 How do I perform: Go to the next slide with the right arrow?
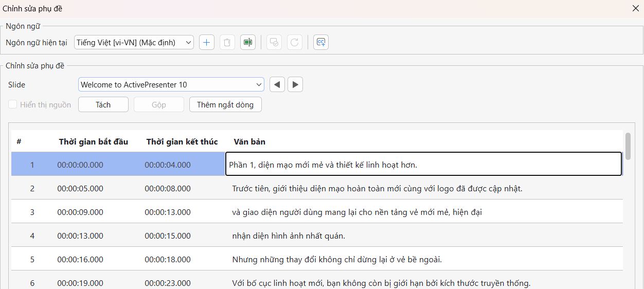tap(295, 84)
